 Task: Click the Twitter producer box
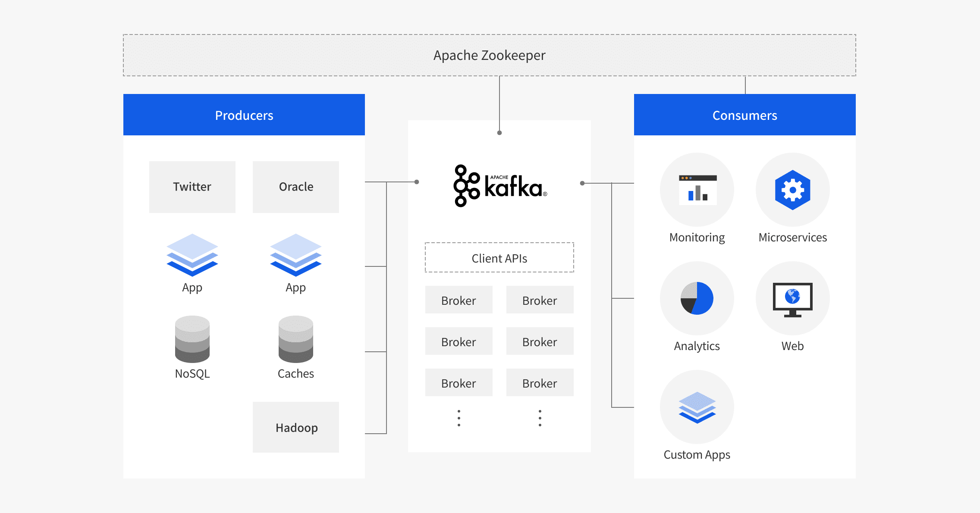192,187
